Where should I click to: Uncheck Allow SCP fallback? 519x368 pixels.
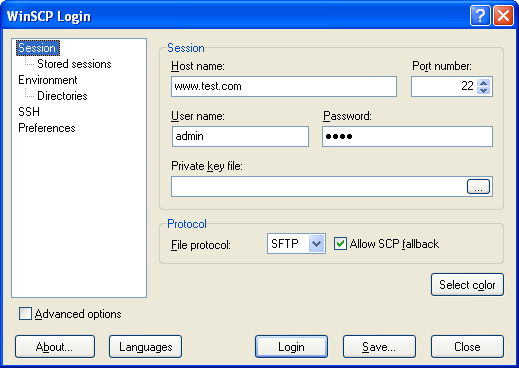(340, 244)
